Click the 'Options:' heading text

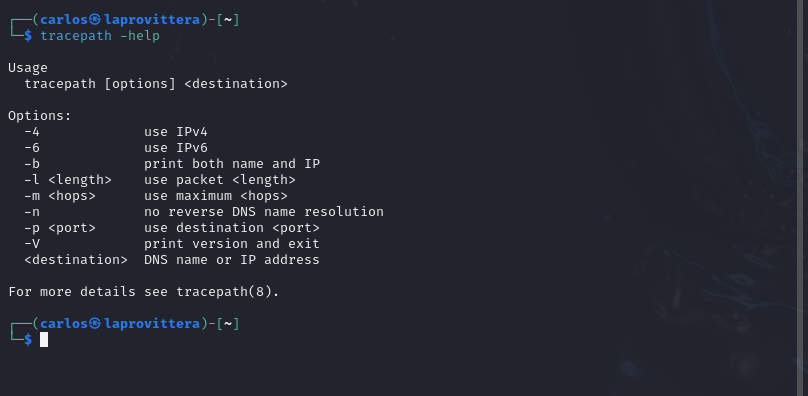click(x=40, y=116)
